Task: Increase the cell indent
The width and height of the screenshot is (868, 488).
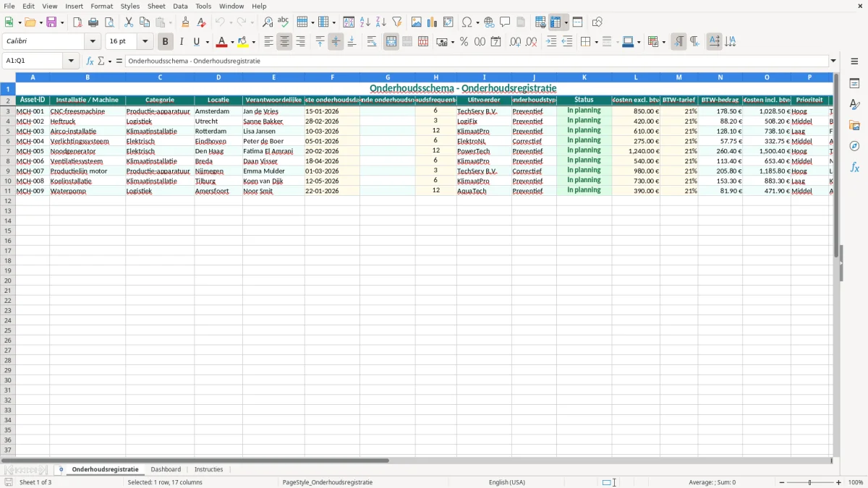Action: (x=551, y=42)
